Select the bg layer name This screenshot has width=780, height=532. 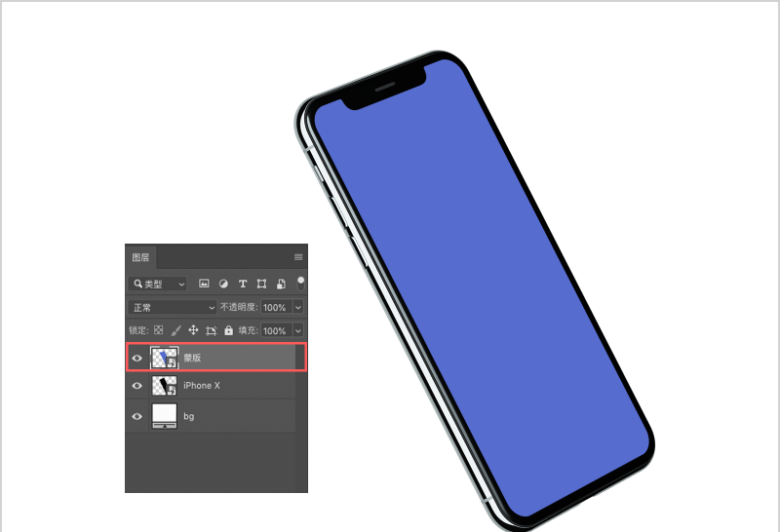click(188, 416)
